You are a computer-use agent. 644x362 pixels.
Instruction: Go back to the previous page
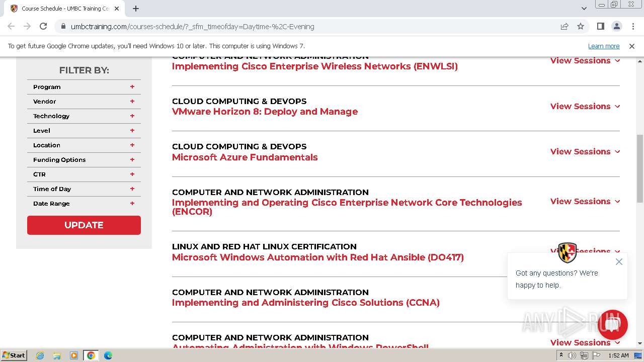click(x=11, y=26)
